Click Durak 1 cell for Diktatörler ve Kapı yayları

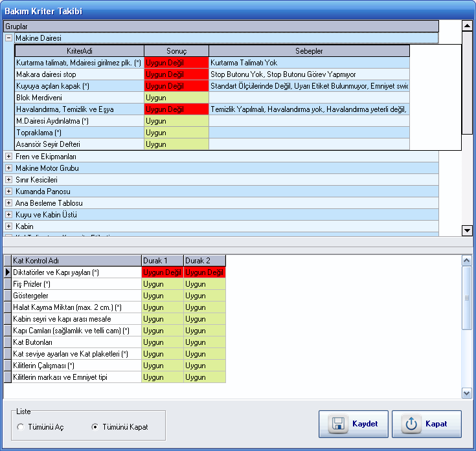pyautogui.click(x=163, y=272)
